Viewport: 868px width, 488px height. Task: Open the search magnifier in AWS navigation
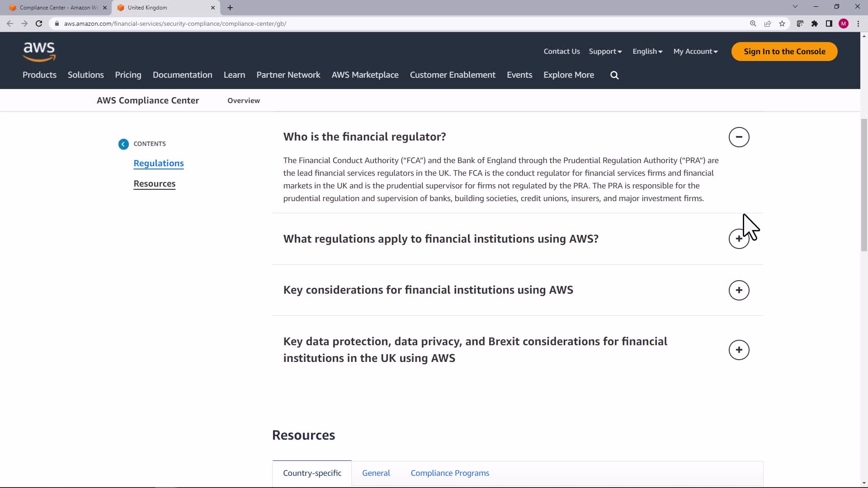point(614,75)
